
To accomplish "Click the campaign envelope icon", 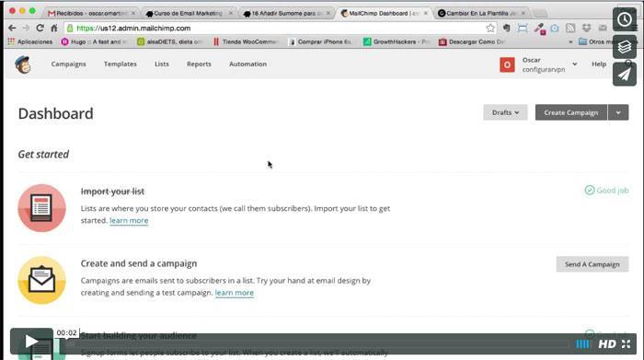I will coord(42,280).
